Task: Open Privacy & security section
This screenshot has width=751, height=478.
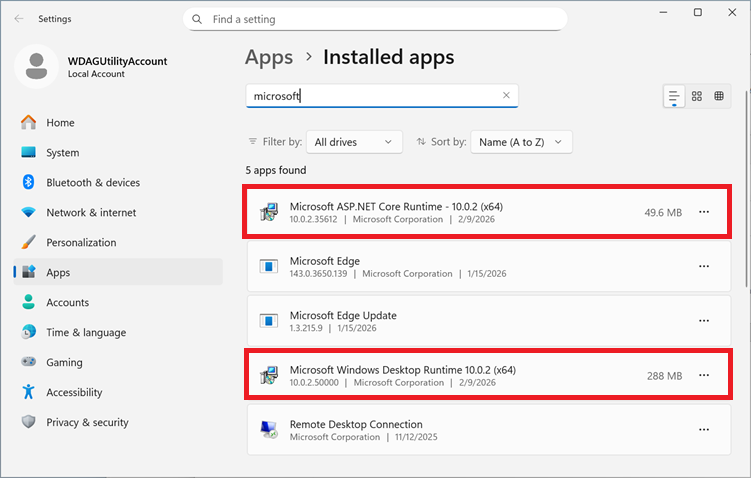Action: click(87, 422)
